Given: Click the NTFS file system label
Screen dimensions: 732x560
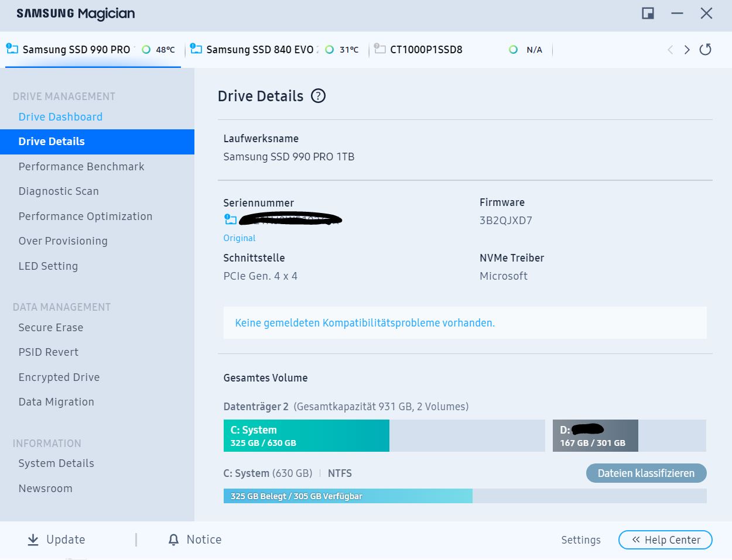Looking at the screenshot, I should 340,473.
